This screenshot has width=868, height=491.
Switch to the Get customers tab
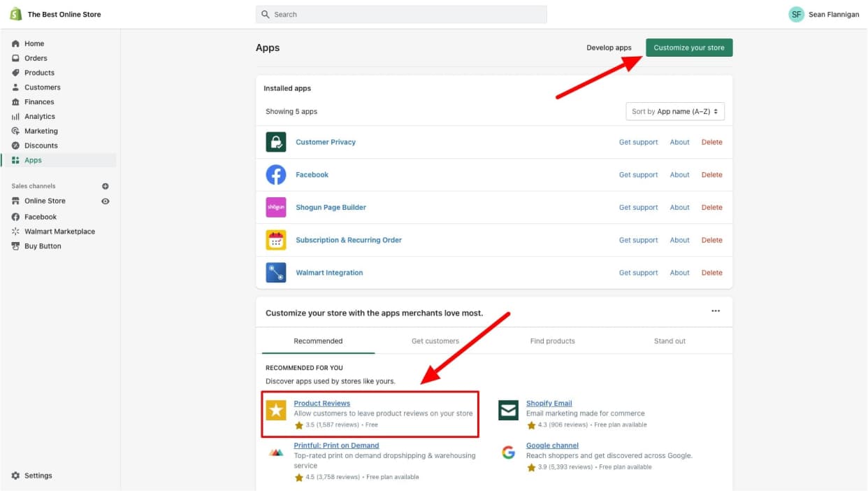pyautogui.click(x=435, y=341)
